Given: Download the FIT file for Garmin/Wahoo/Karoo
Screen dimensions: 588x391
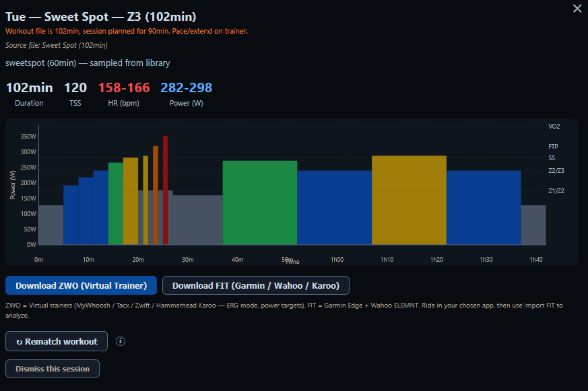Looking at the screenshot, I should tap(256, 285).
